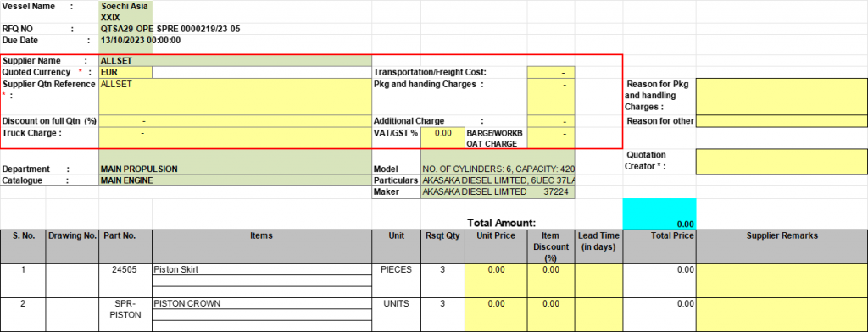Select the MAIN ENGINE catalogue cell
Screen dimensions: 868x332
tap(236, 180)
